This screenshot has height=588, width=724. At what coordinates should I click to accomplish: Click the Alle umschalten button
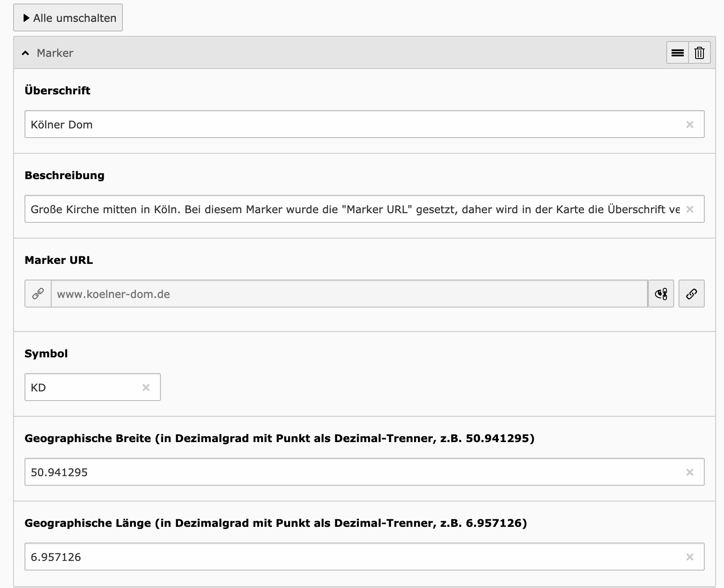coord(68,18)
